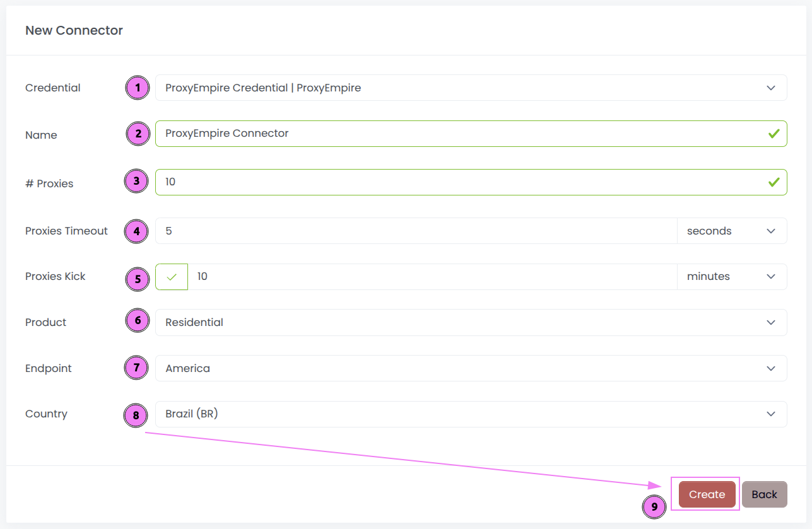The width and height of the screenshot is (812, 529).
Task: Open the Proxies Timeout seconds unit dropdown
Action: coord(732,231)
